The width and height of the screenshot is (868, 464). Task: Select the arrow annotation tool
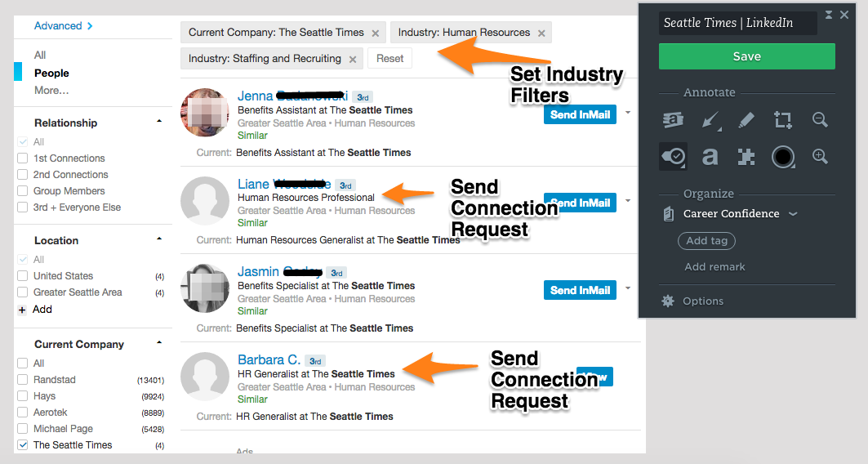(710, 121)
